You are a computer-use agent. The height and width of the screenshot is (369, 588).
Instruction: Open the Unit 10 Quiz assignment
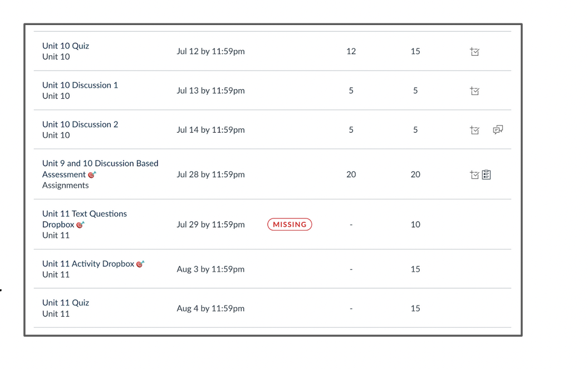click(x=65, y=46)
